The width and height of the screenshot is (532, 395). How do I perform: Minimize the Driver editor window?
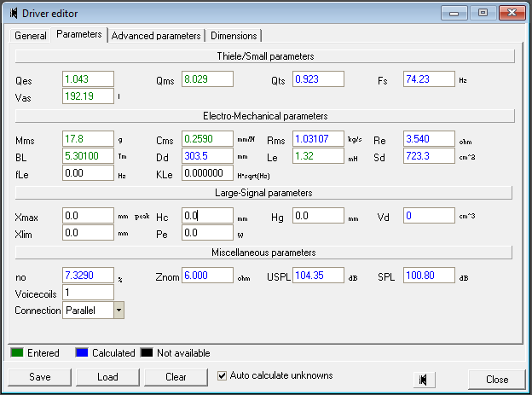click(x=454, y=14)
